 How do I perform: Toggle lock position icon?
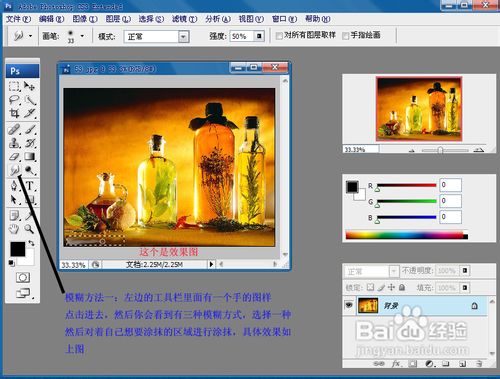point(391,287)
